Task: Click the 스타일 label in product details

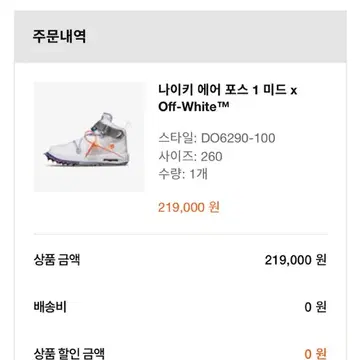Action: coord(178,138)
